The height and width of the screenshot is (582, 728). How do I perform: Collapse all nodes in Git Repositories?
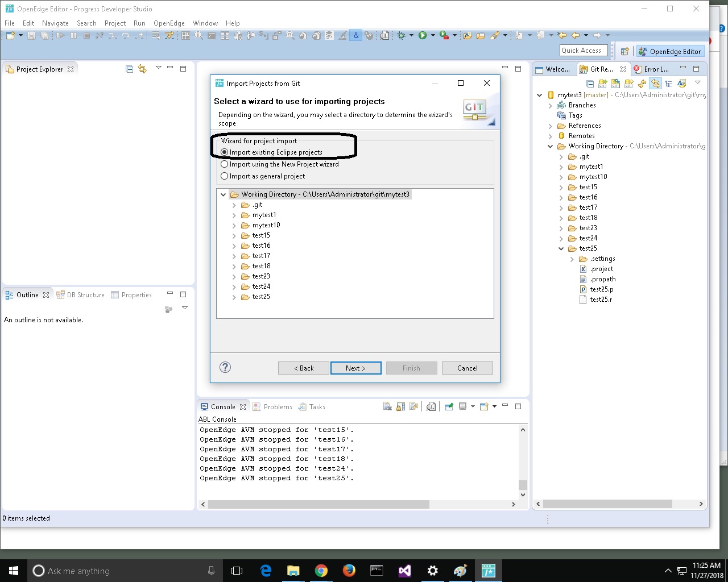tap(590, 83)
